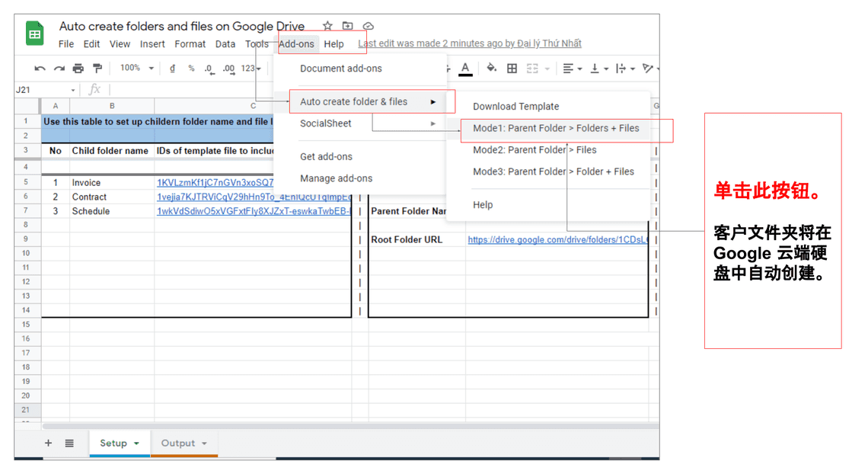Click the print icon
Image resolution: width=868 pixels, height=474 pixels.
click(78, 69)
